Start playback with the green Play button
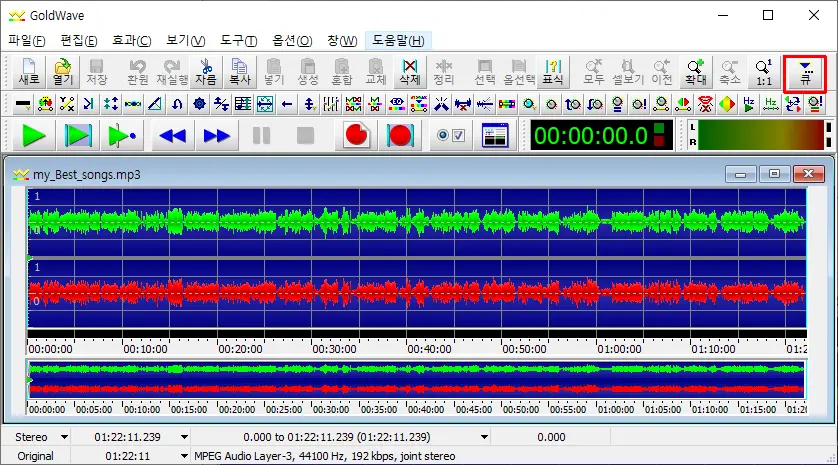This screenshot has width=838, height=465. click(x=34, y=136)
